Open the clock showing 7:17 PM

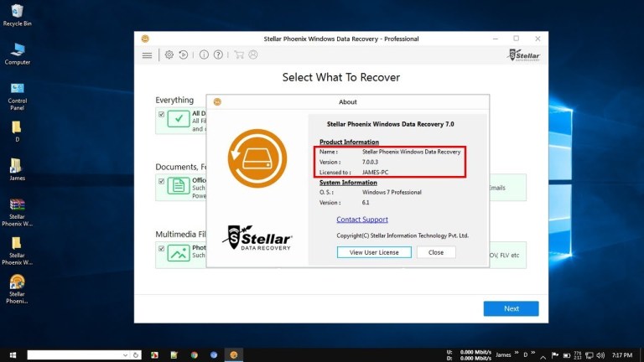[x=622, y=355]
